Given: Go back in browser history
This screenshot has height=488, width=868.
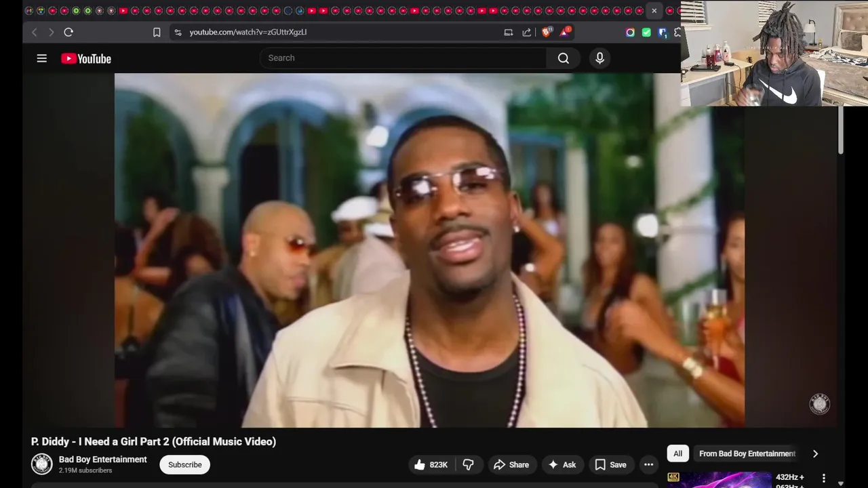Looking at the screenshot, I should [x=35, y=32].
